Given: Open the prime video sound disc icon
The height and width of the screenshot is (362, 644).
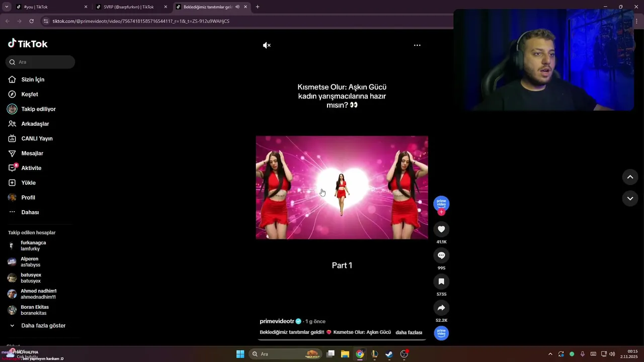Looking at the screenshot, I should coord(441,333).
